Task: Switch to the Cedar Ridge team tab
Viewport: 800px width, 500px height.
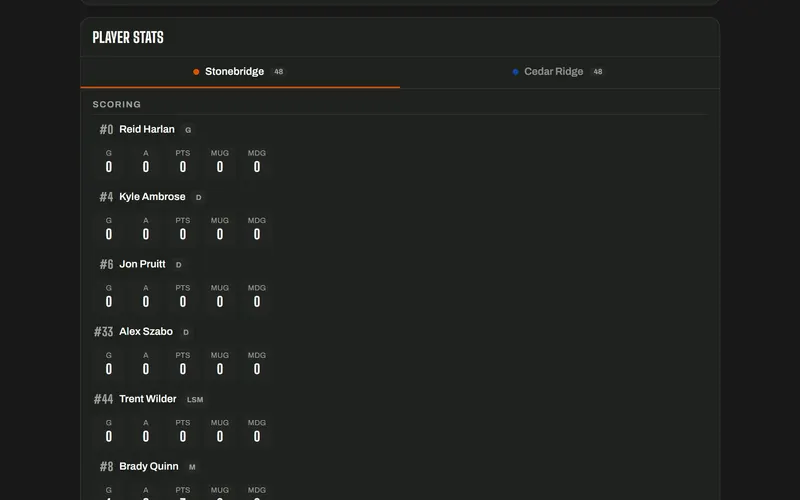Action: [x=560, y=72]
